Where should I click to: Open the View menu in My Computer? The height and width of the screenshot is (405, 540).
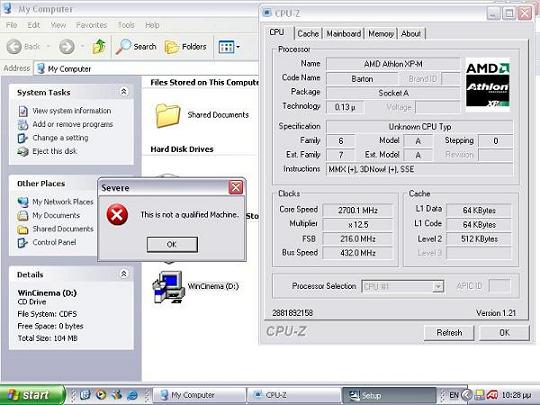tap(58, 25)
